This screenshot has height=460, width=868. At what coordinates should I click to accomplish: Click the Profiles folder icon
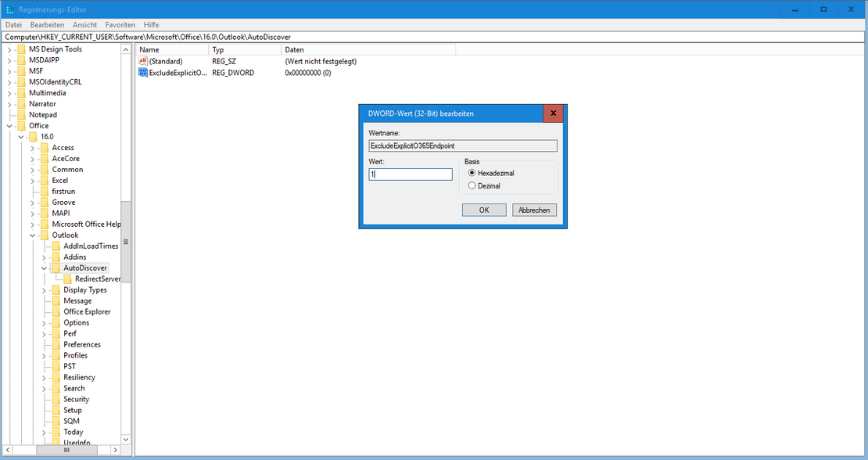pyautogui.click(x=56, y=356)
